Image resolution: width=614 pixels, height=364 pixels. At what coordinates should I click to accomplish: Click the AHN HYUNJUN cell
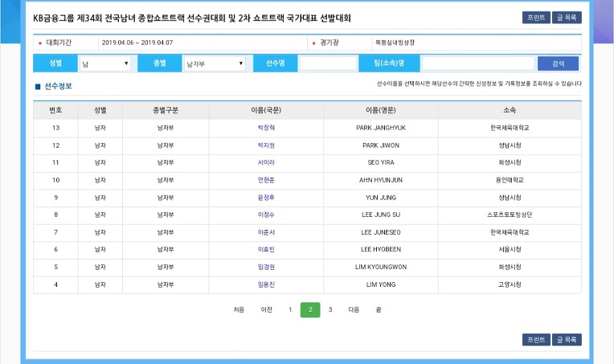click(381, 180)
